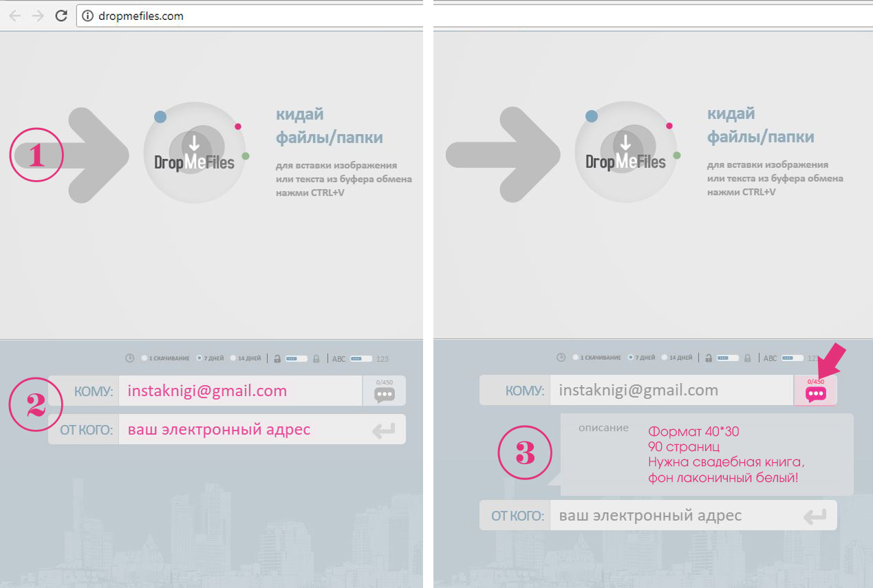Click the DropMeFiles upload circle in left panel
Screen dimensions: 873x588
pos(195,153)
